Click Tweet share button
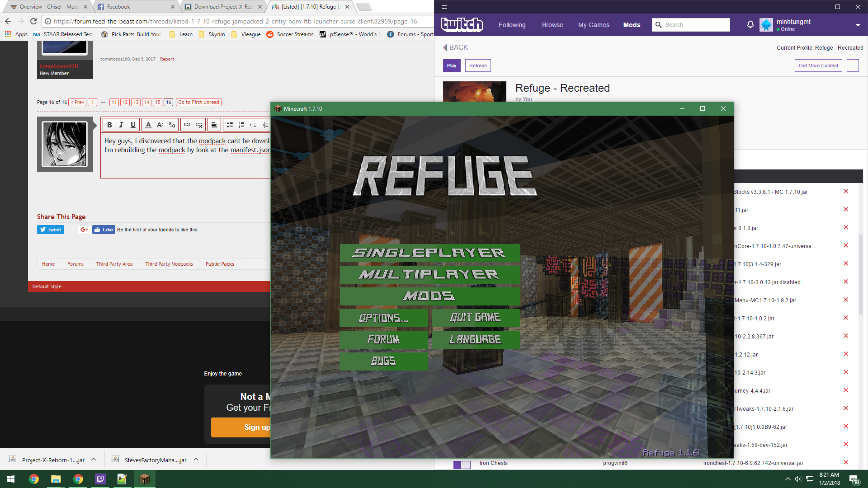This screenshot has height=488, width=868. pos(51,230)
